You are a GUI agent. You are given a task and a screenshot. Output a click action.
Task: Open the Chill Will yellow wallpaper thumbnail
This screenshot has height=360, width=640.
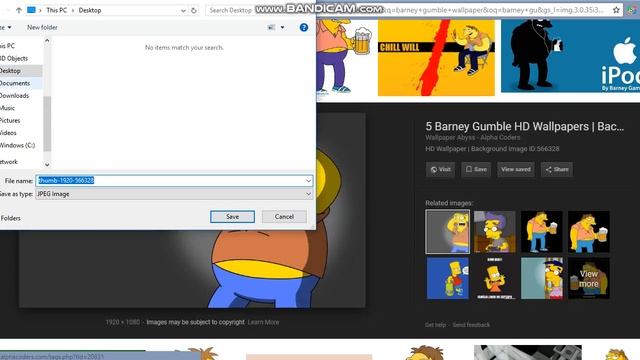pyautogui.click(x=436, y=58)
